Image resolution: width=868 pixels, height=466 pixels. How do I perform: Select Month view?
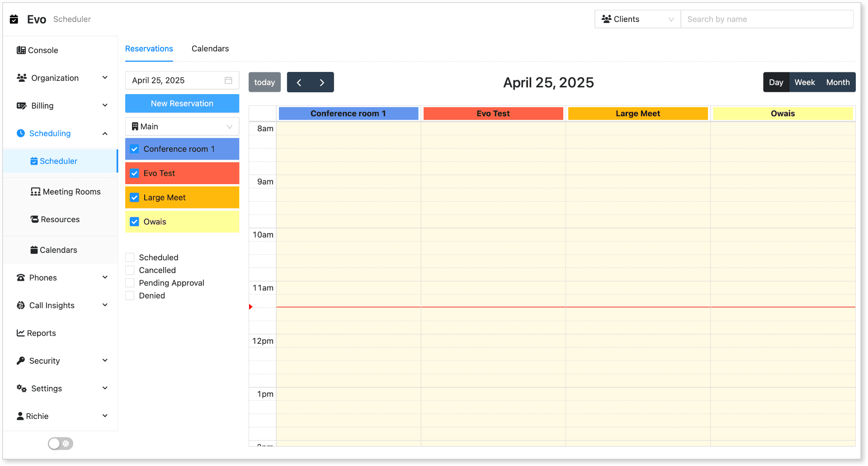coord(838,82)
